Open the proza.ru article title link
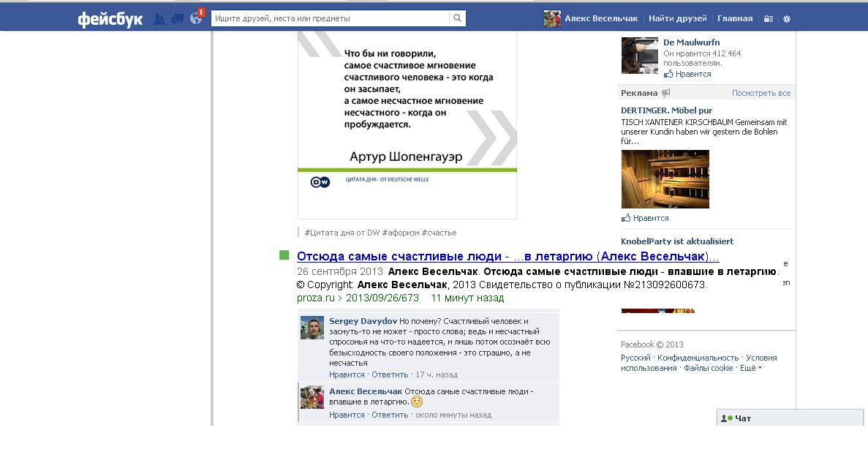This screenshot has width=868, height=452. pos(507,257)
